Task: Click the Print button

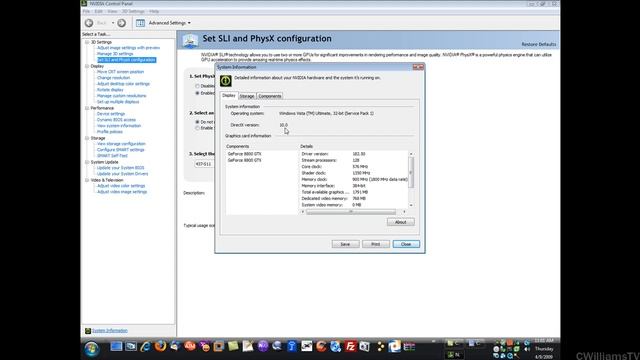Action: [376, 244]
